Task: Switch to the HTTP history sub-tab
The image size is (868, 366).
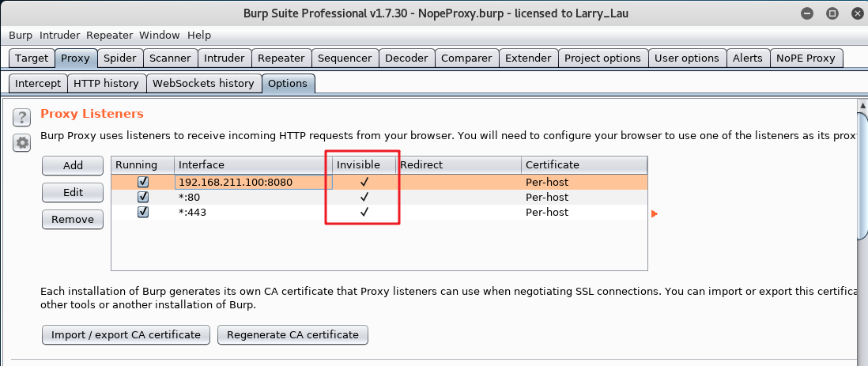Action: click(106, 83)
